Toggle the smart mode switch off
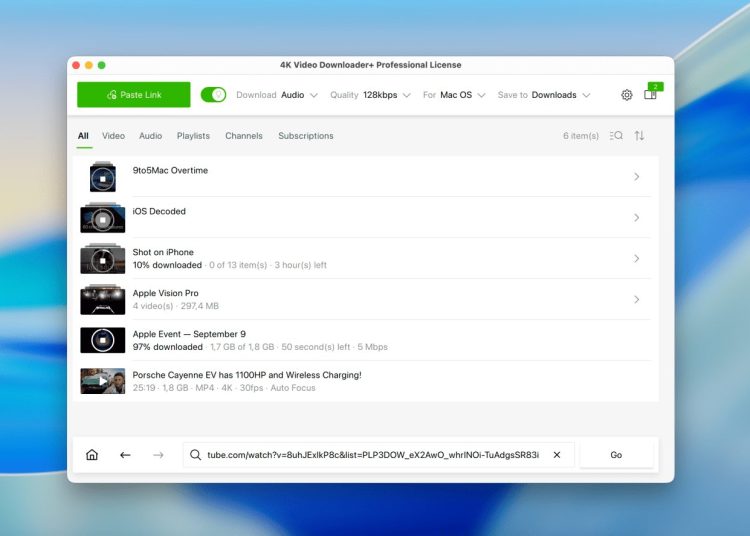The height and width of the screenshot is (536, 750). 213,95
